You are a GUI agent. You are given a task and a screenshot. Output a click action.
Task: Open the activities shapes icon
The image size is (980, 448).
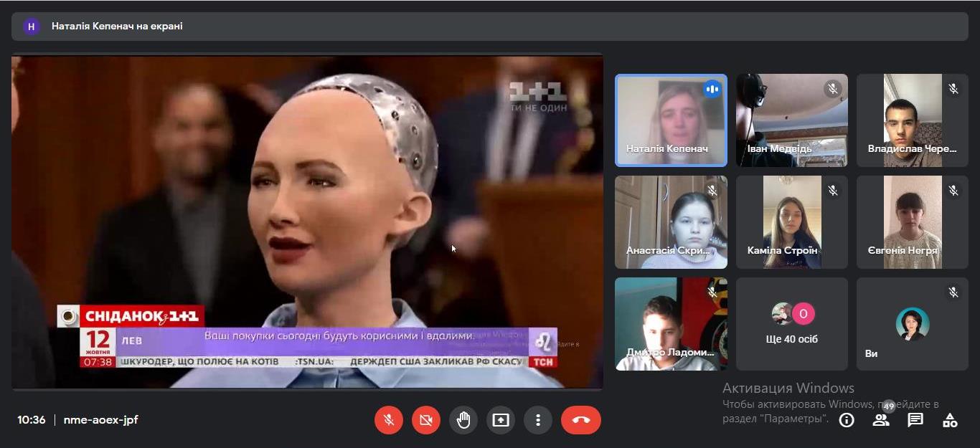pyautogui.click(x=950, y=420)
